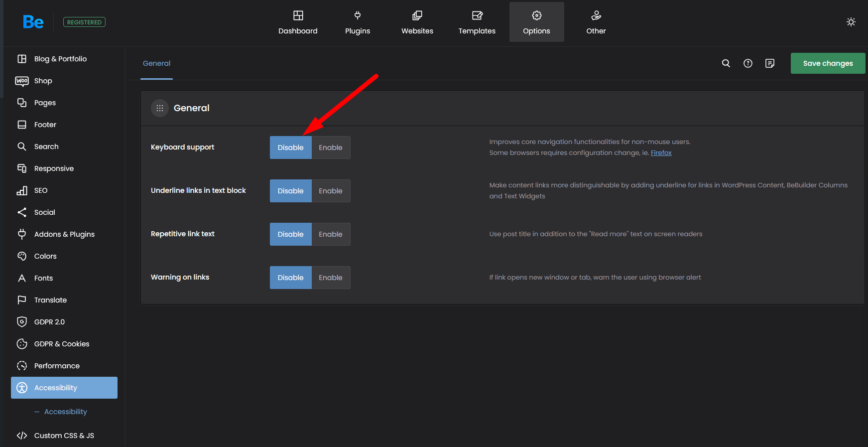Click the Accessibility person sidebar icon

click(22, 388)
